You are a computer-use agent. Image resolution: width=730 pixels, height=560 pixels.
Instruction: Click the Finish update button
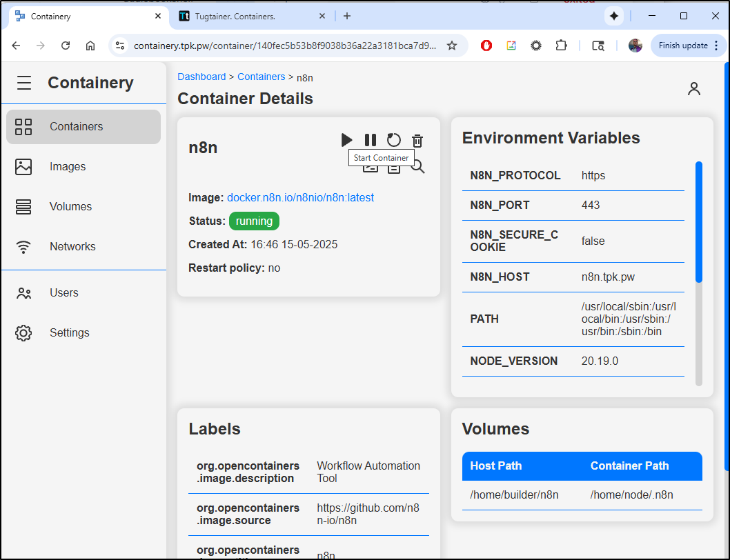[683, 46]
